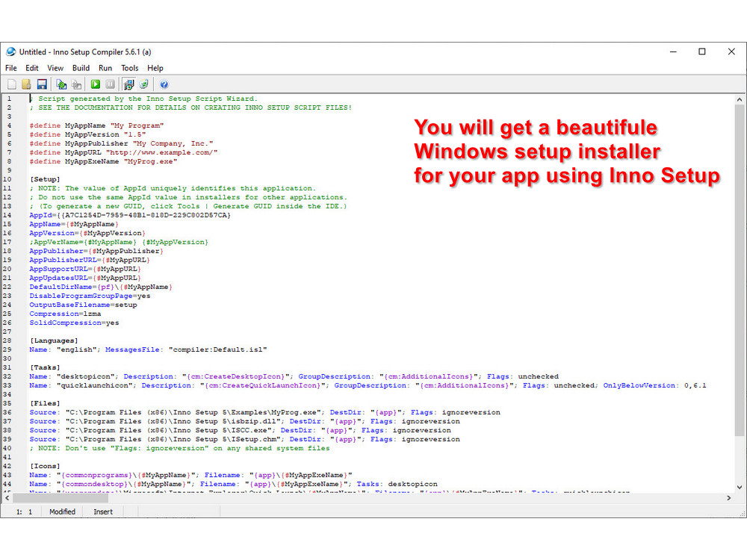
Task: Click the Modified indicator in status bar
Action: tap(62, 511)
